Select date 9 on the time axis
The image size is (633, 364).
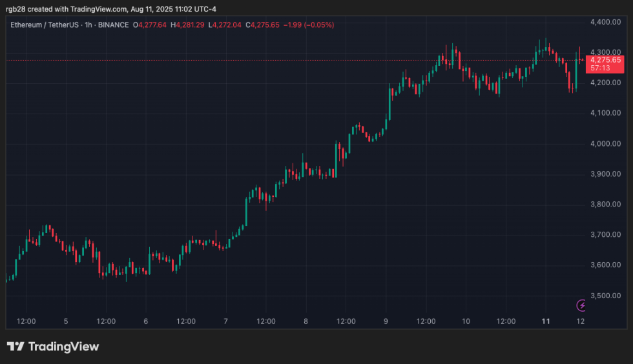point(386,321)
